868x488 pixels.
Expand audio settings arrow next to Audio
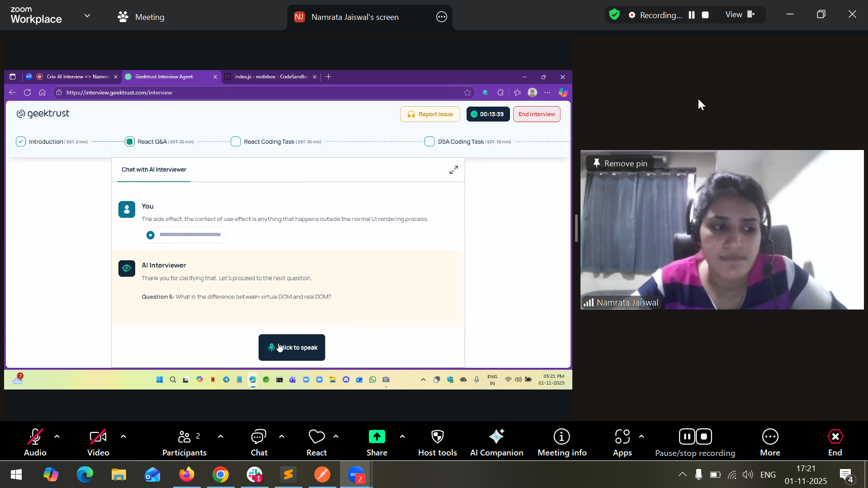coord(57,436)
